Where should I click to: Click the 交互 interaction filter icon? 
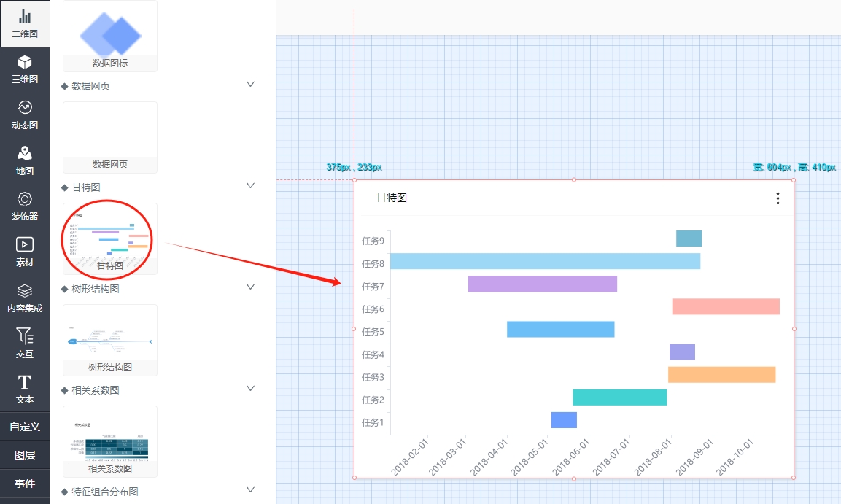click(x=25, y=344)
